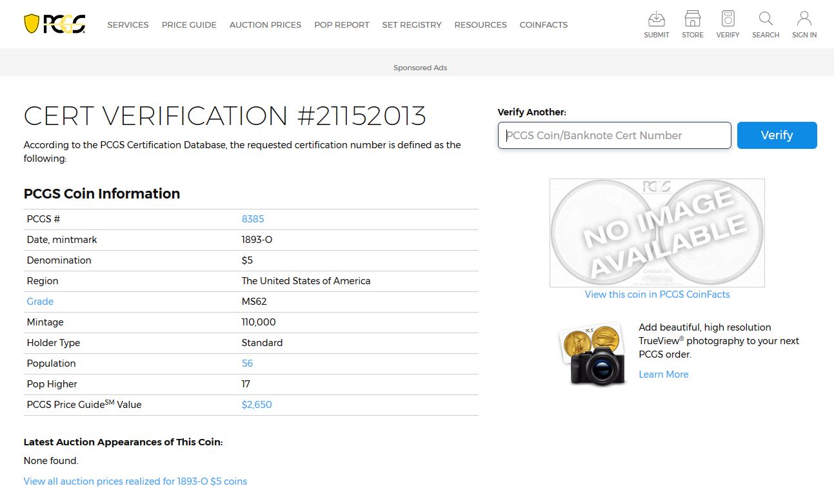Select the Pop Higher value 17
Screen dimensions: 834x504
246,384
